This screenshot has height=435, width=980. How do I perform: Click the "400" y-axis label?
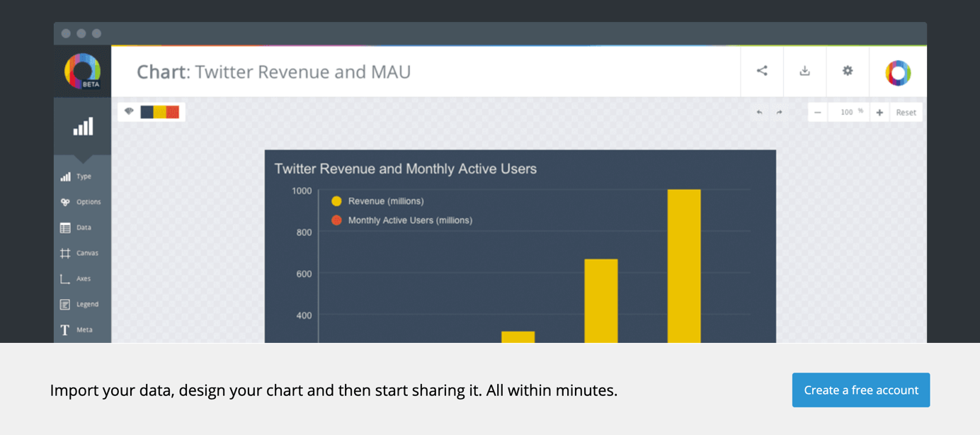(x=304, y=315)
